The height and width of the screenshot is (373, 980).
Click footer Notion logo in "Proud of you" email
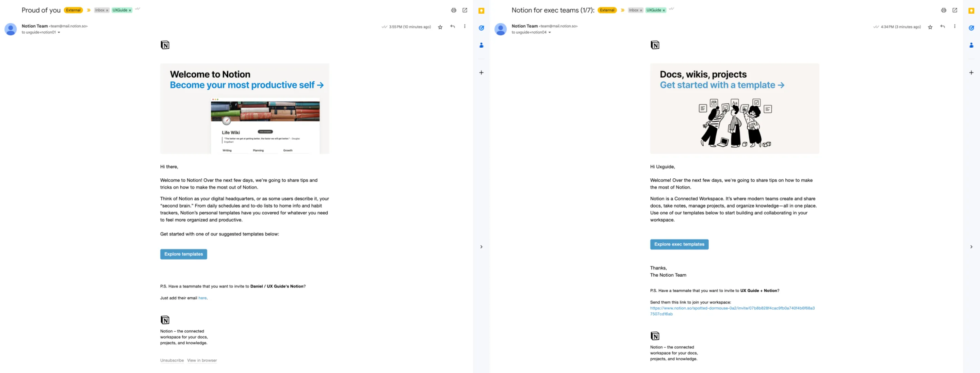click(165, 320)
